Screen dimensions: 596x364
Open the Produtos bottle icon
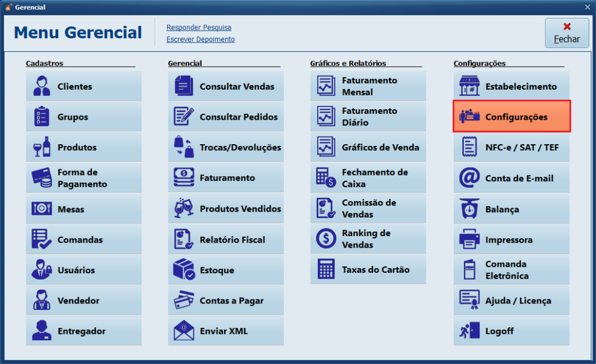coord(41,147)
